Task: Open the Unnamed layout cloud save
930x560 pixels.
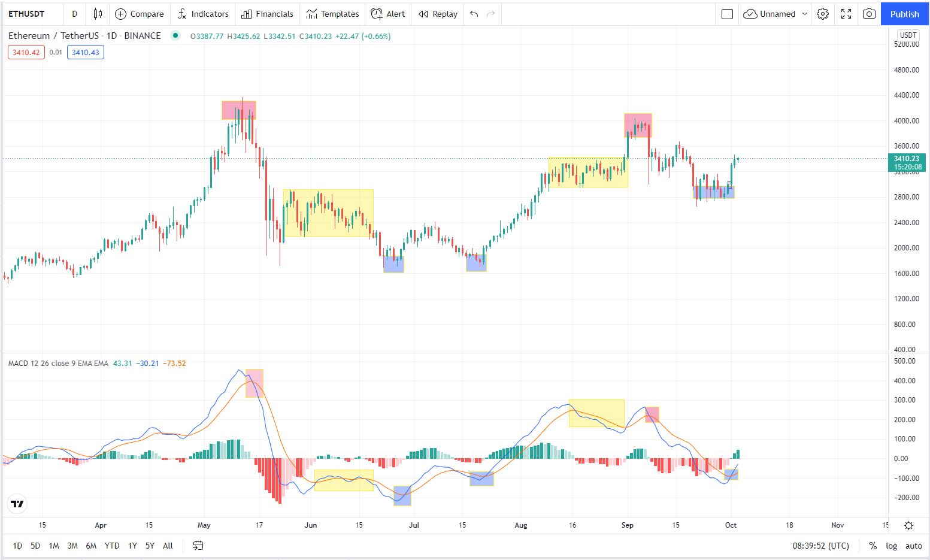Action: [x=769, y=14]
